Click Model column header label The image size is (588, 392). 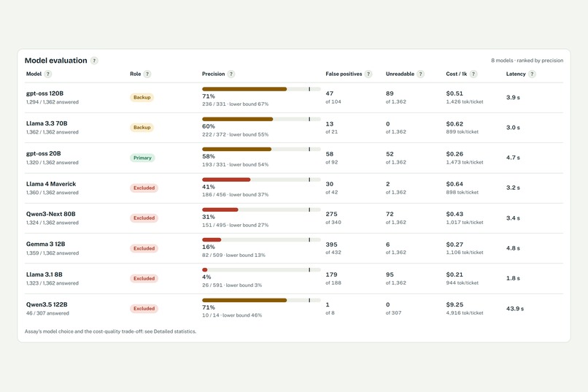pos(34,74)
